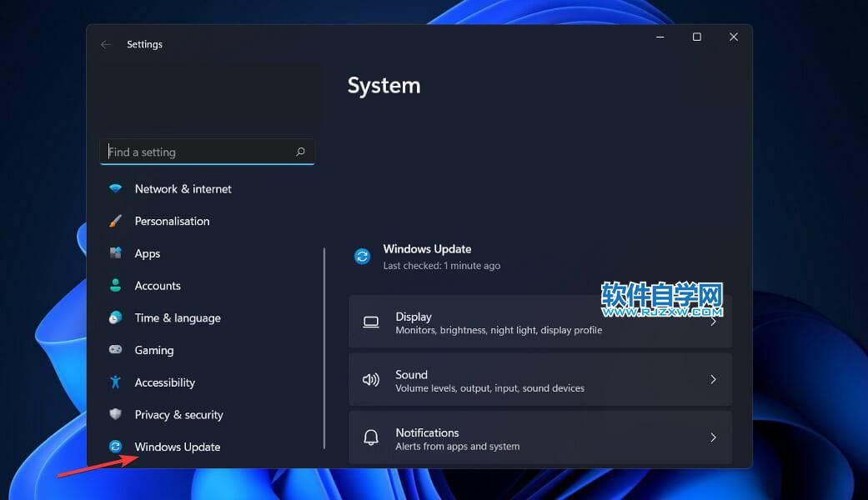Focus the Find a setting search box
This screenshot has width=868, height=500.
[208, 152]
